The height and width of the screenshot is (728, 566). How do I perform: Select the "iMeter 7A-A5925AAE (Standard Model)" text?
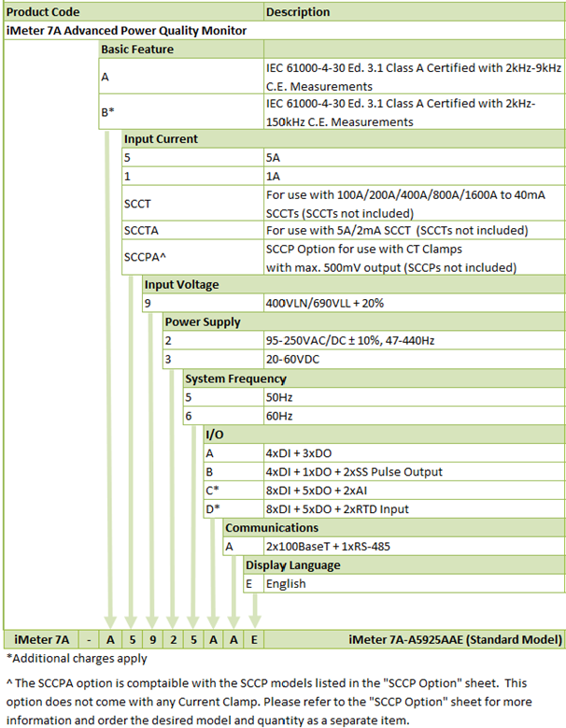click(x=455, y=640)
